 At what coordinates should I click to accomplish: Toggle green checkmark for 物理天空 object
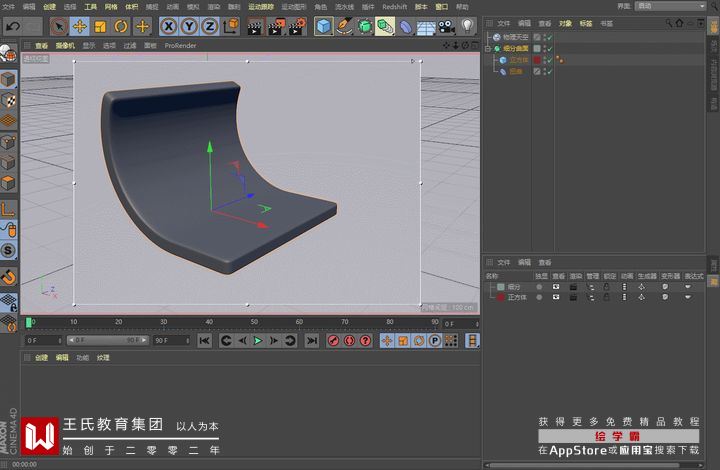548,37
